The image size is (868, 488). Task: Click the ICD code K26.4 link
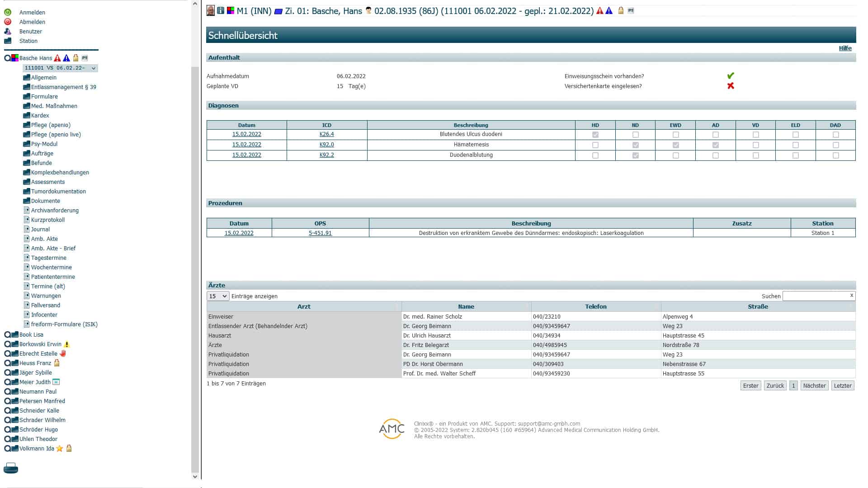click(x=326, y=134)
